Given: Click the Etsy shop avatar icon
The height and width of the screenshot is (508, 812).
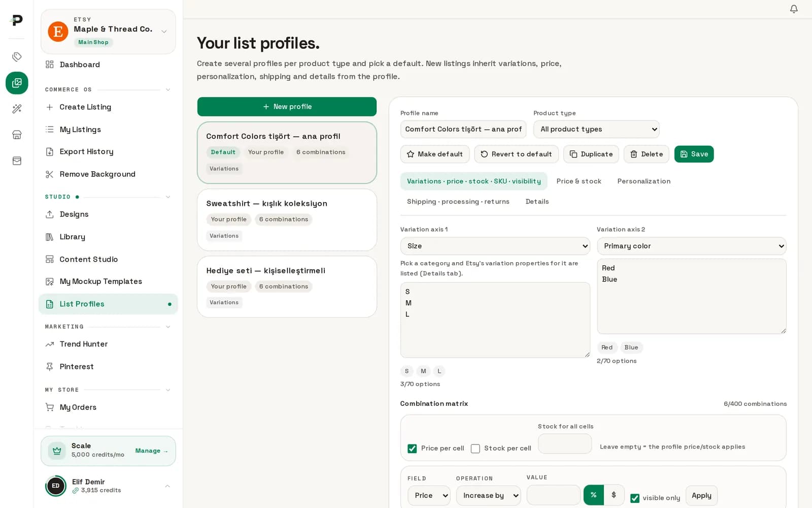Looking at the screenshot, I should pyautogui.click(x=58, y=31).
